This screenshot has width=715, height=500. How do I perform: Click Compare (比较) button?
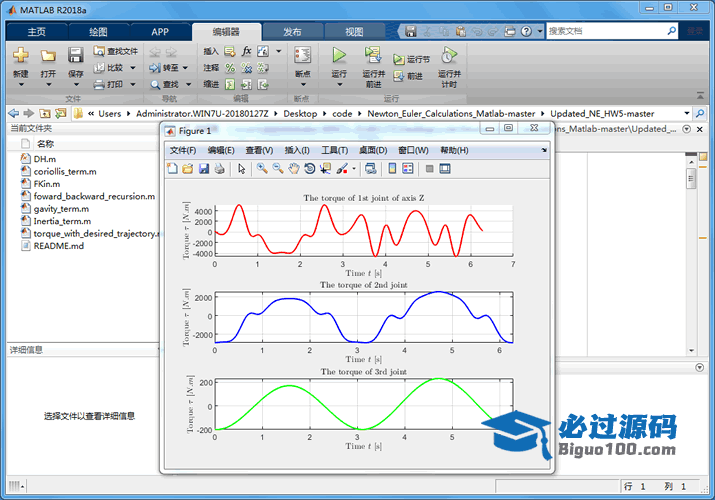pos(109,68)
